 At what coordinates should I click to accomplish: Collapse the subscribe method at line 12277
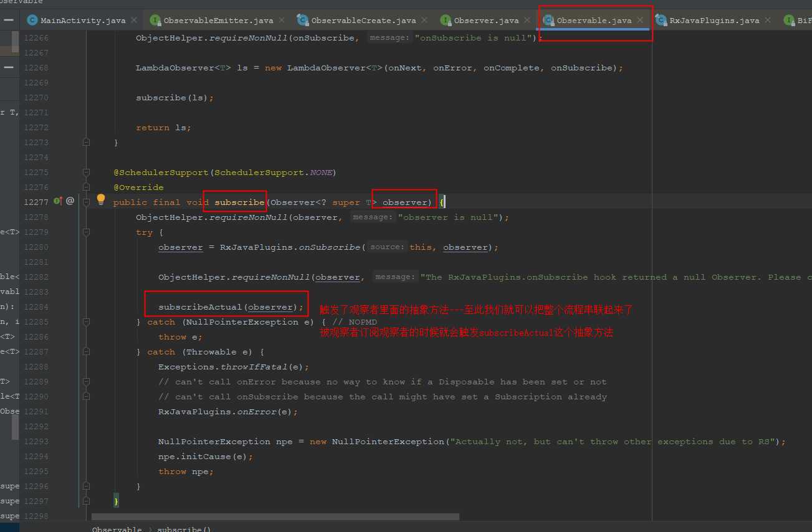click(87, 202)
